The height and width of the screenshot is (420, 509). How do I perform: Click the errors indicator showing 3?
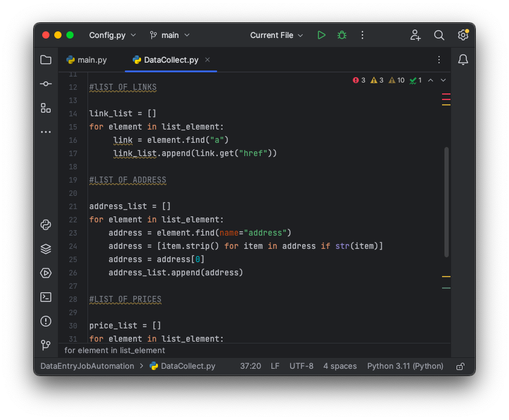359,80
